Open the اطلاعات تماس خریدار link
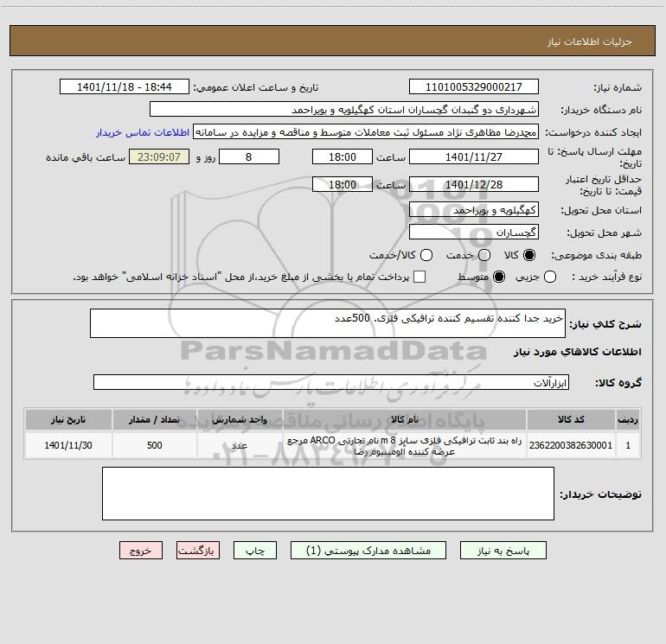The width and height of the screenshot is (666, 644). pyautogui.click(x=143, y=132)
